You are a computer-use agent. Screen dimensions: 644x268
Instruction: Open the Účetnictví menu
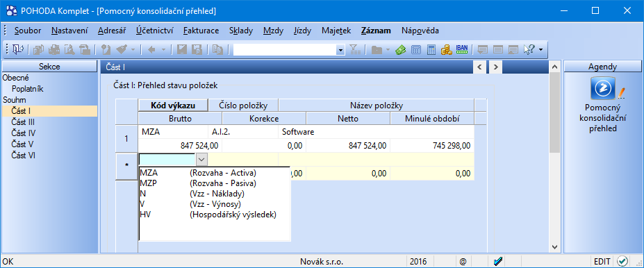155,31
